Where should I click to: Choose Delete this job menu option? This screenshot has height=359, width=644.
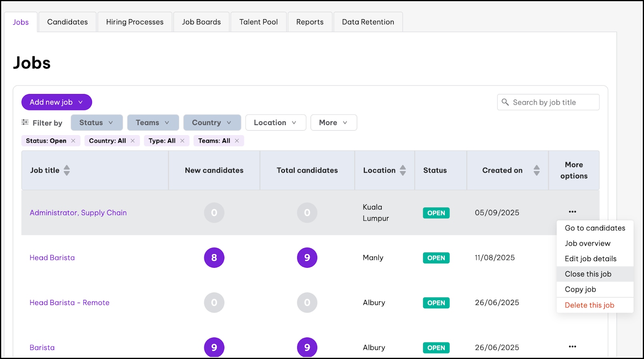(589, 305)
